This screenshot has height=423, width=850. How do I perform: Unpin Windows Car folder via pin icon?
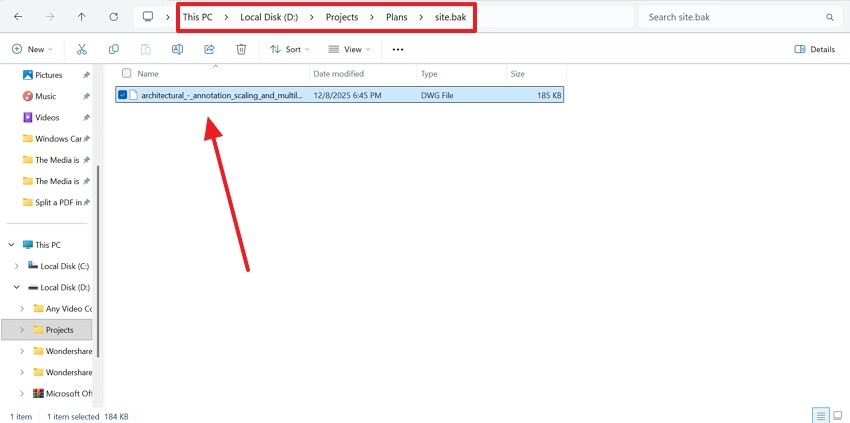86,139
